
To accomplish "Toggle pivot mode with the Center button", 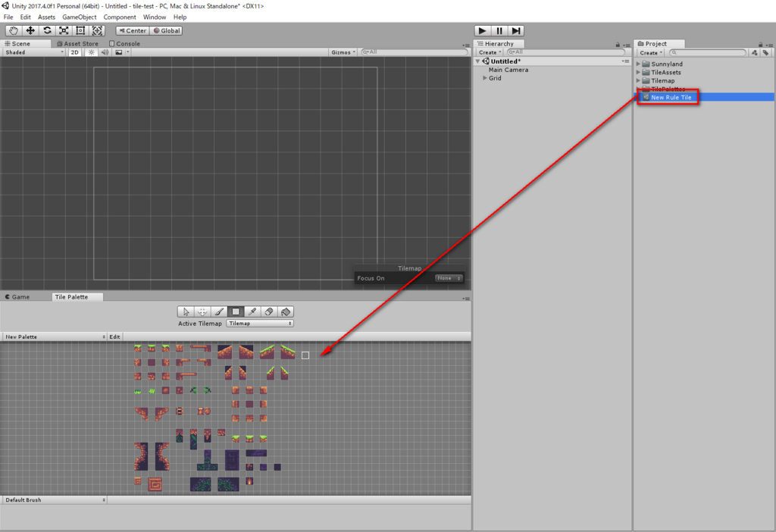I will [132, 30].
